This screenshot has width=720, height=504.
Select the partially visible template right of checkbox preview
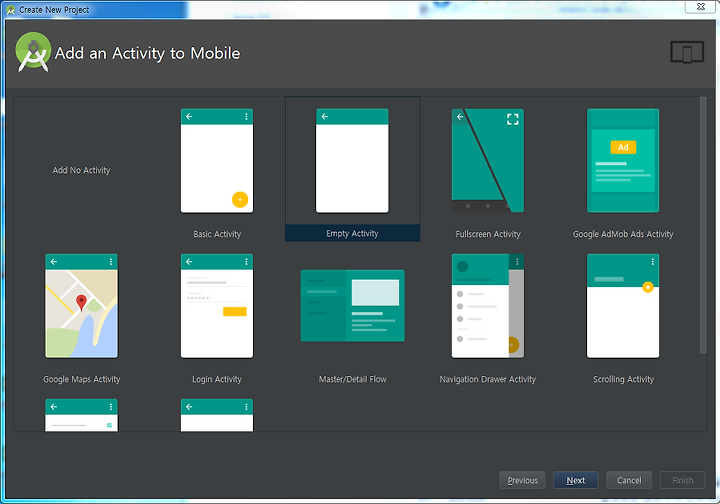[x=217, y=415]
